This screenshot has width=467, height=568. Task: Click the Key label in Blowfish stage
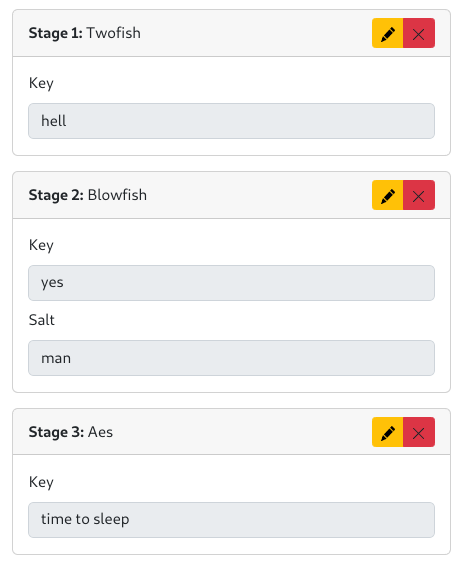(41, 245)
